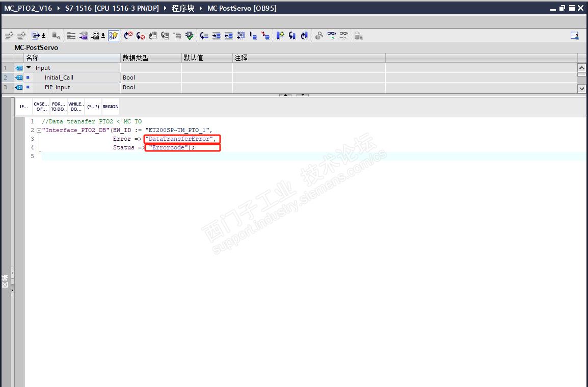Click the second greyed add row icon
The height and width of the screenshot is (387, 588).
click(x=21, y=36)
